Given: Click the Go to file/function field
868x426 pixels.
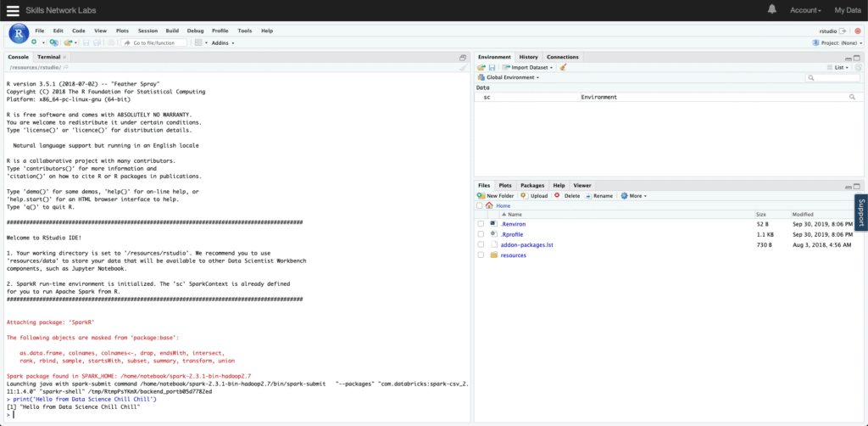Looking at the screenshot, I should point(154,42).
